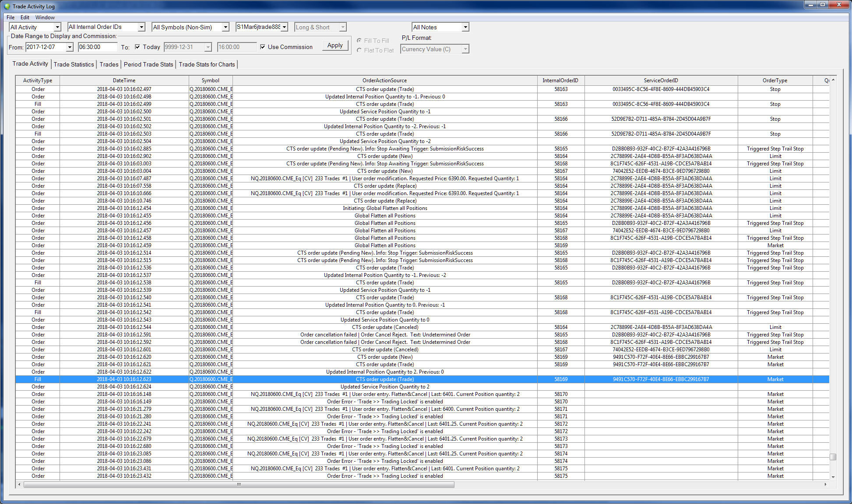This screenshot has width=852, height=504.
Task: Click the horizontal scrollbar thumb
Action: point(239,484)
